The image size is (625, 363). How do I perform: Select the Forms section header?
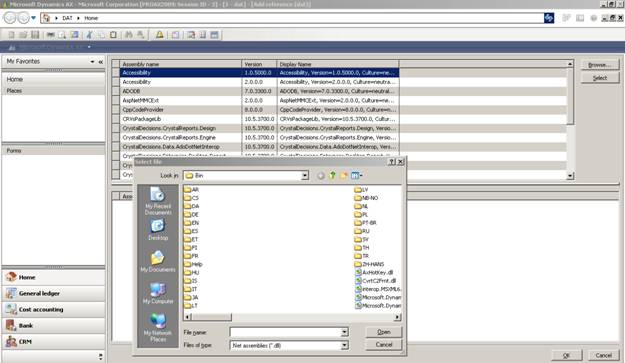tap(53, 151)
